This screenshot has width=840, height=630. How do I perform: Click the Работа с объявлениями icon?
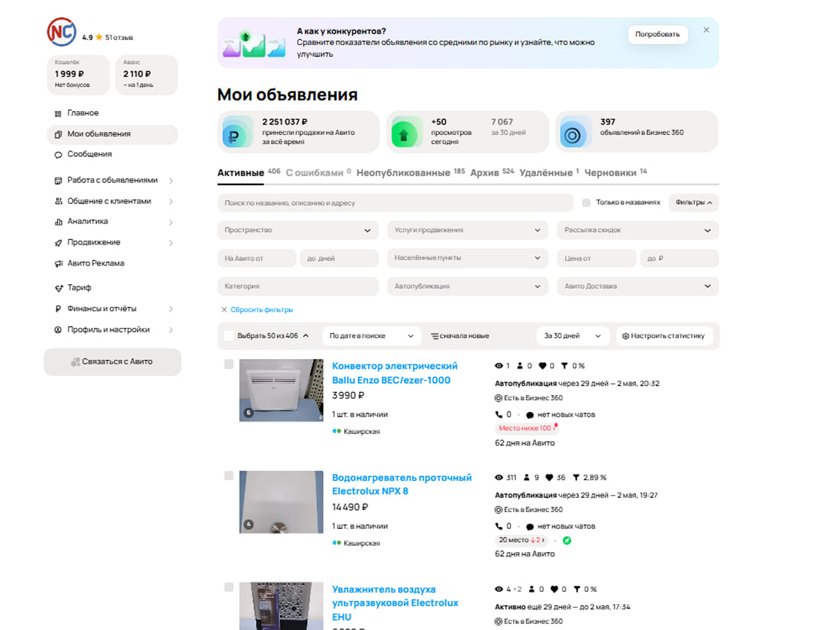[58, 180]
